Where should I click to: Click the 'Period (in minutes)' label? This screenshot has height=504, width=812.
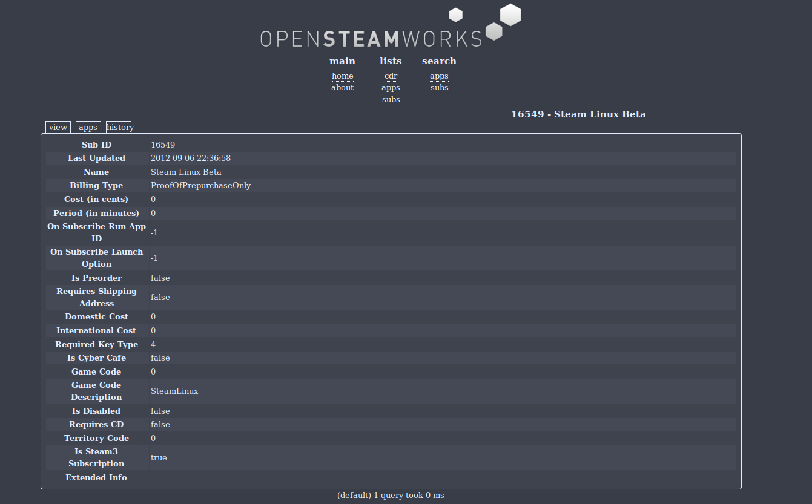pos(97,213)
